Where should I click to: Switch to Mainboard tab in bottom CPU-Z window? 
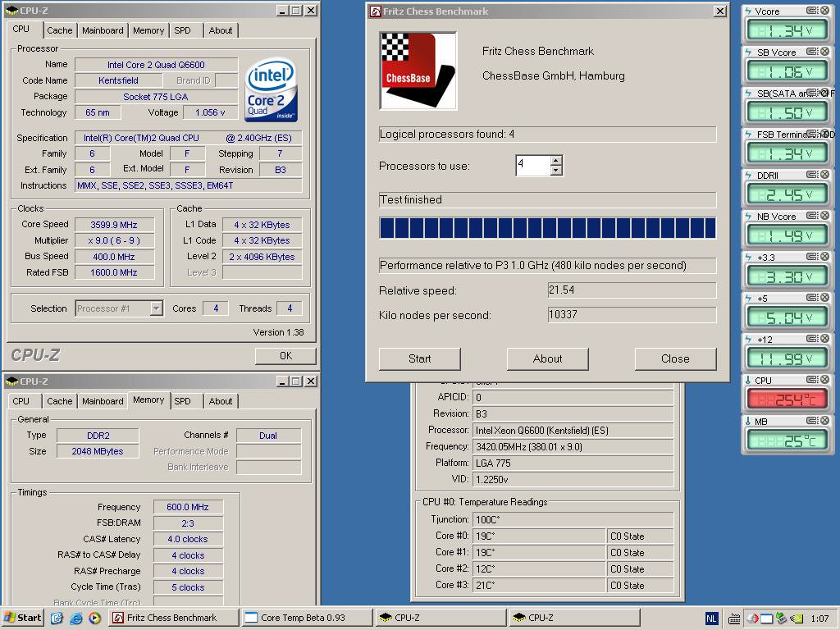(x=103, y=401)
